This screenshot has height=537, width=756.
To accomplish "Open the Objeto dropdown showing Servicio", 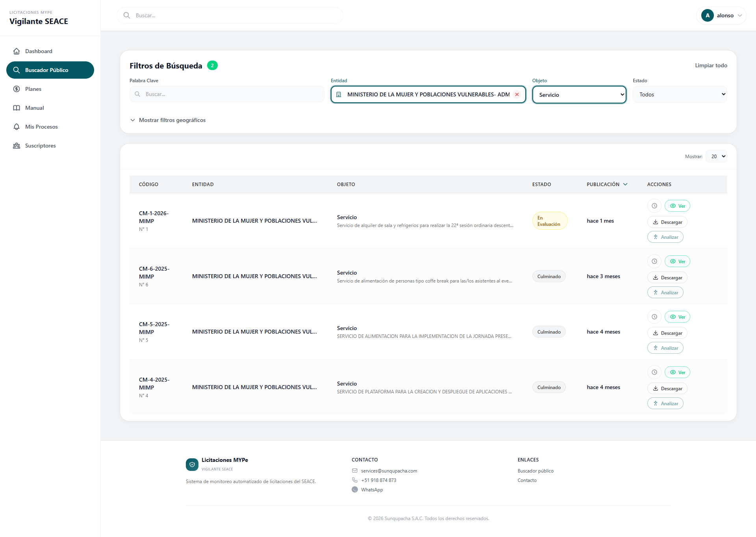I will (x=579, y=94).
